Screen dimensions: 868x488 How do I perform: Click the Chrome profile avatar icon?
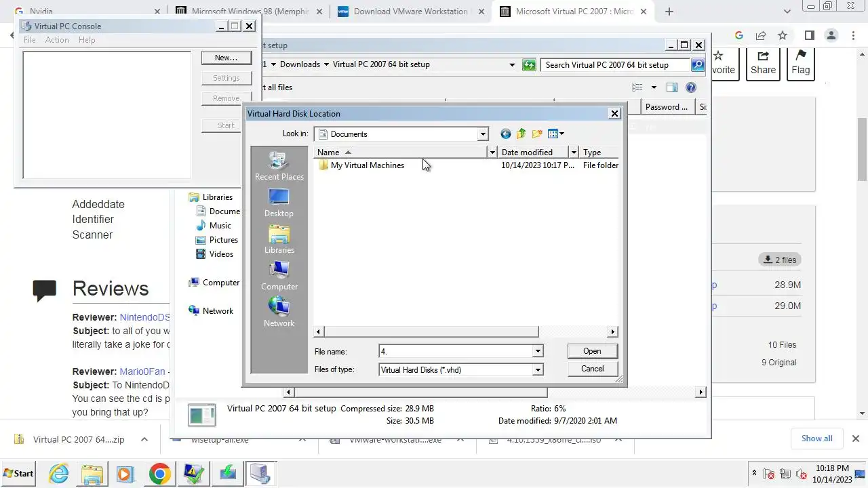pos(831,35)
